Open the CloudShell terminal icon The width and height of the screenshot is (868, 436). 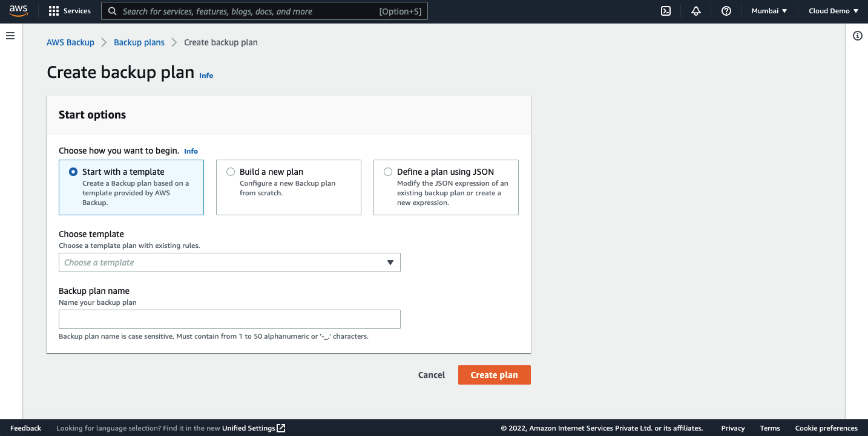click(666, 11)
